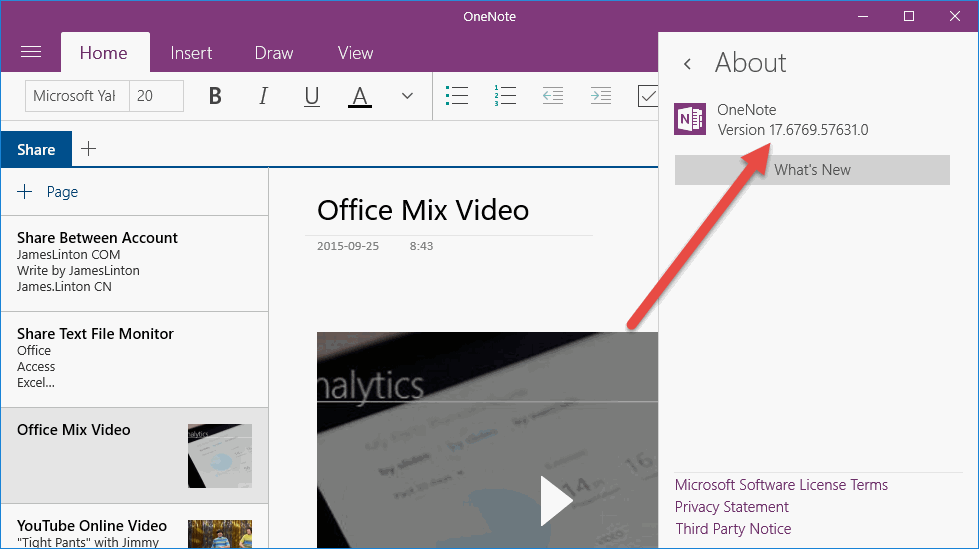Close the OneNote window

click(x=955, y=16)
